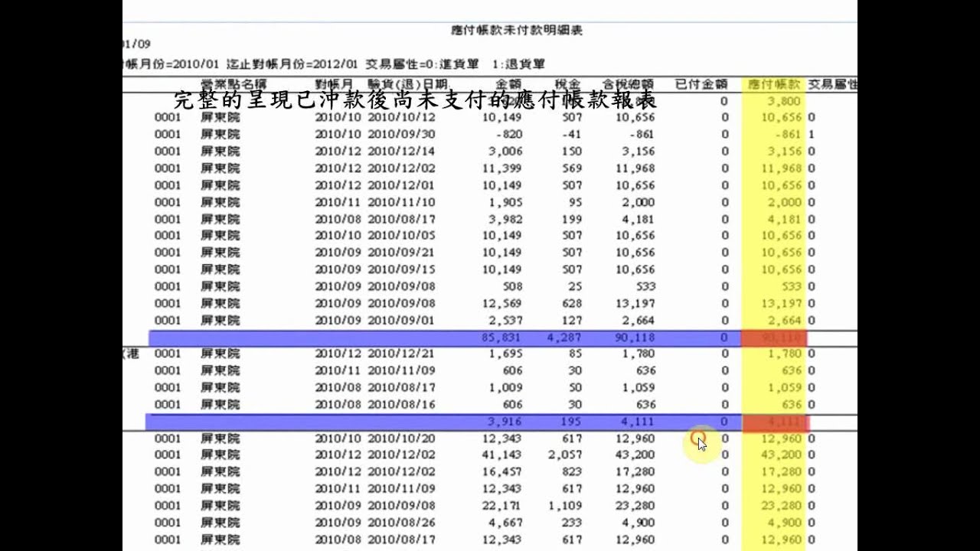Click the tax value 95
Viewport: 980px width, 551px height.
coord(574,202)
